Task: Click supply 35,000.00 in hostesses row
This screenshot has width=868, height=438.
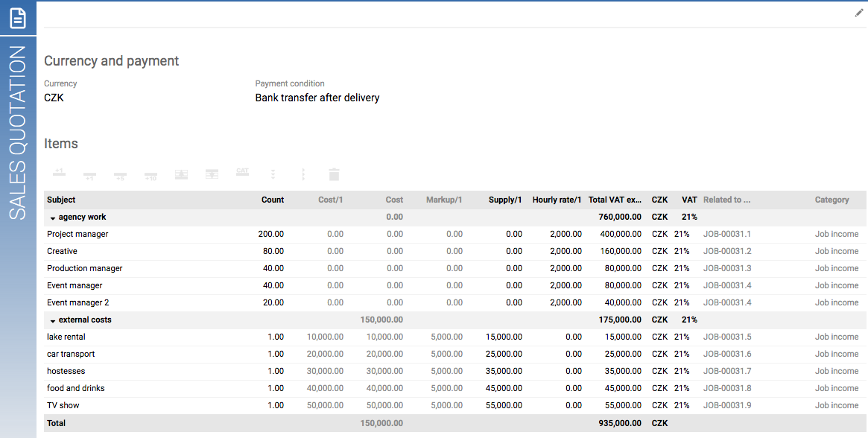Action: coord(504,372)
